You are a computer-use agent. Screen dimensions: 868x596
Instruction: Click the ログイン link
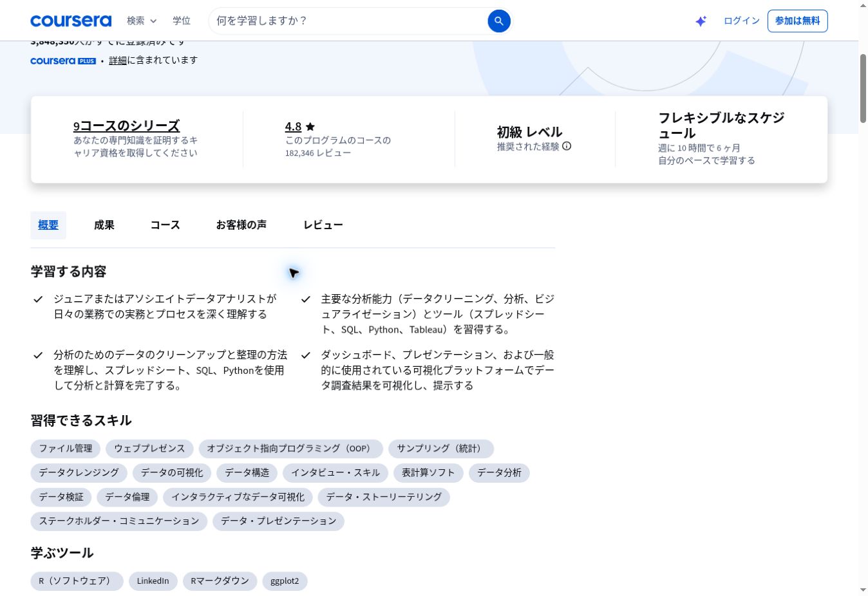(742, 21)
